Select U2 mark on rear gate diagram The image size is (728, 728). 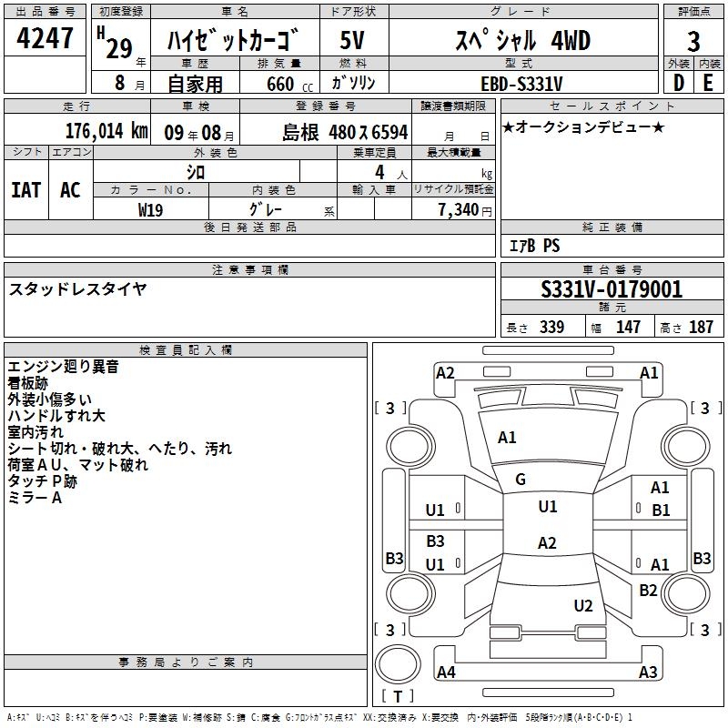point(583,605)
